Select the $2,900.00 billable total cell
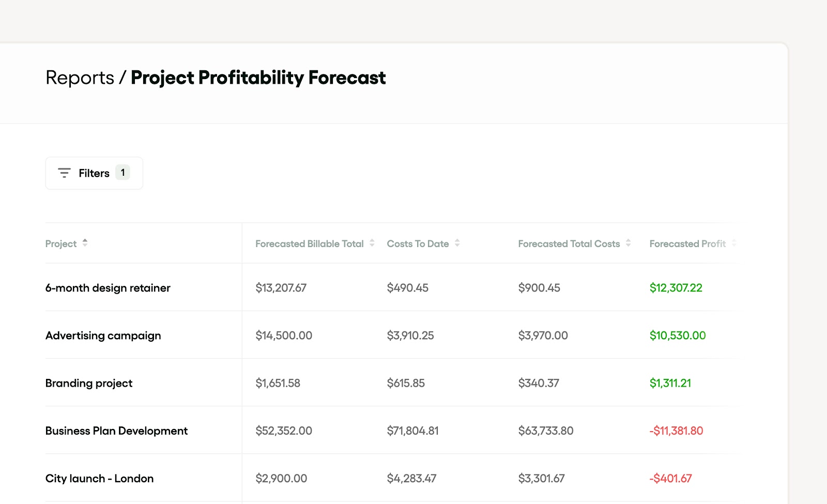The height and width of the screenshot is (504, 827). click(x=281, y=478)
